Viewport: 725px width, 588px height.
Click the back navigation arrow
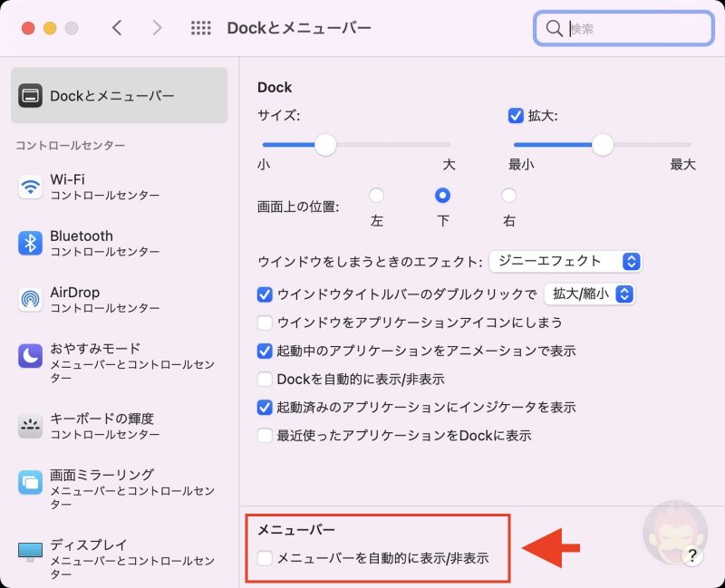(x=117, y=28)
